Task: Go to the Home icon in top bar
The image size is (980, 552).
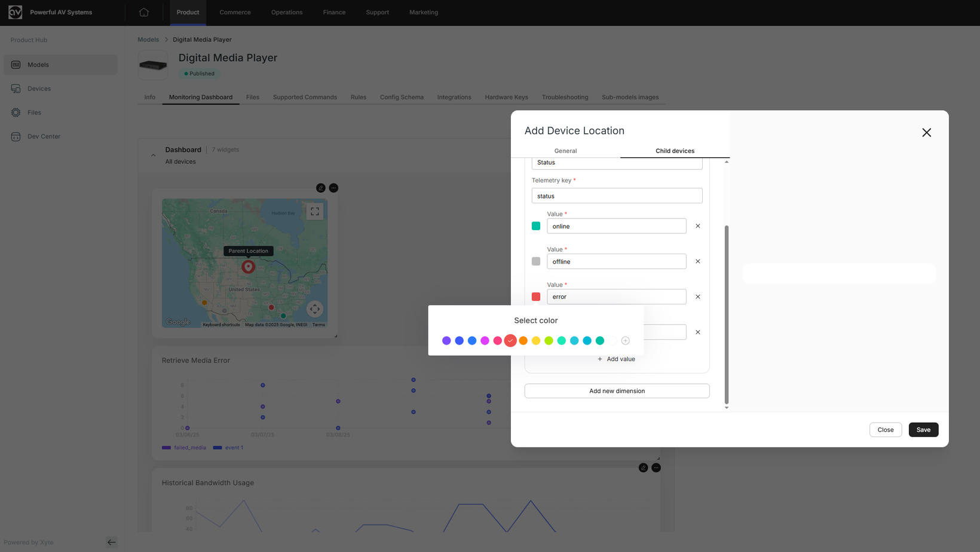Action: click(144, 12)
